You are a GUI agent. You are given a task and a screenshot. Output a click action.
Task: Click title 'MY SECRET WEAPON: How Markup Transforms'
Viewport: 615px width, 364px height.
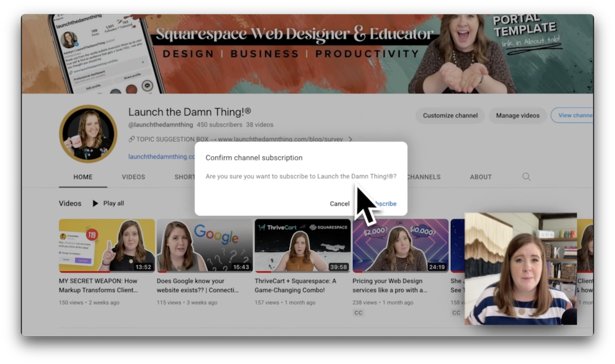(98, 285)
